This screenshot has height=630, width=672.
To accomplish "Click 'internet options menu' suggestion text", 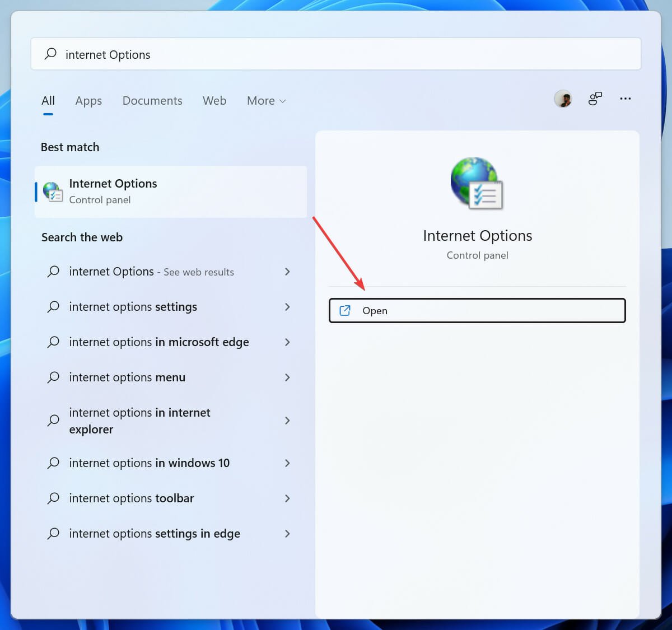I will pos(127,377).
